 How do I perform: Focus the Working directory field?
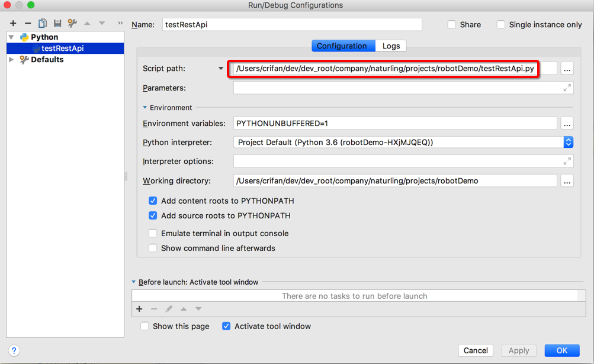[x=395, y=181]
